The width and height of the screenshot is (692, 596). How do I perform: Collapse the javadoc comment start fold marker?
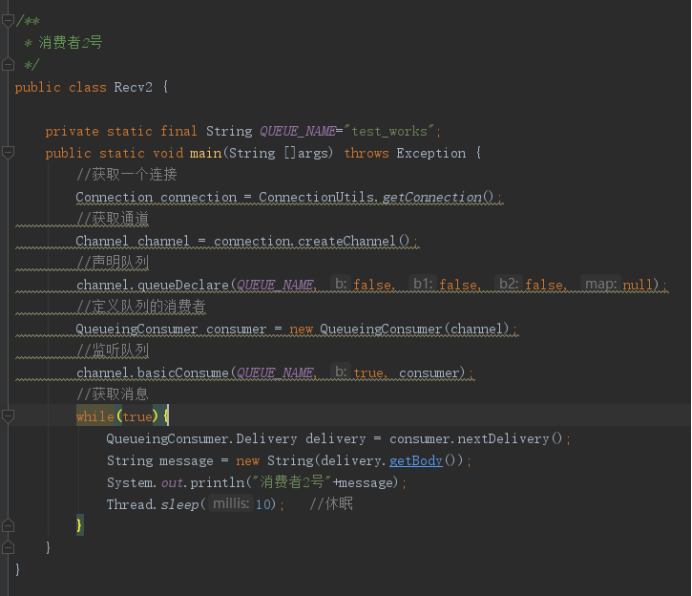(x=8, y=20)
